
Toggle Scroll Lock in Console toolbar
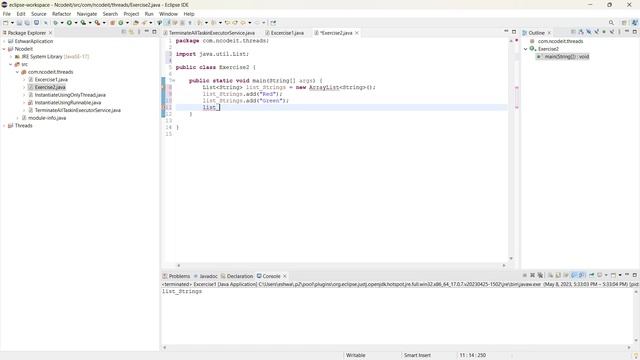tap(558, 275)
